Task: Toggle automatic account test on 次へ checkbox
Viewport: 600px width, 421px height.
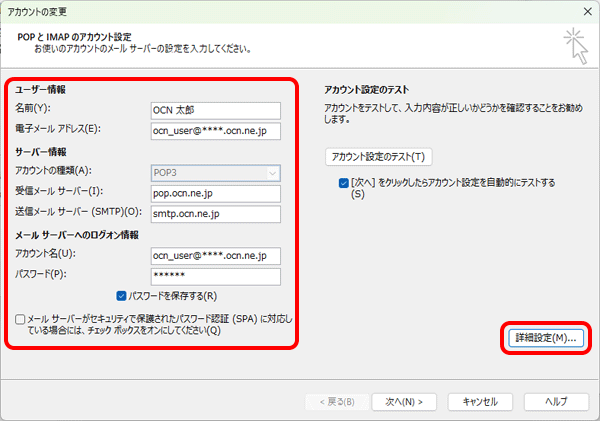Action: pyautogui.click(x=345, y=184)
